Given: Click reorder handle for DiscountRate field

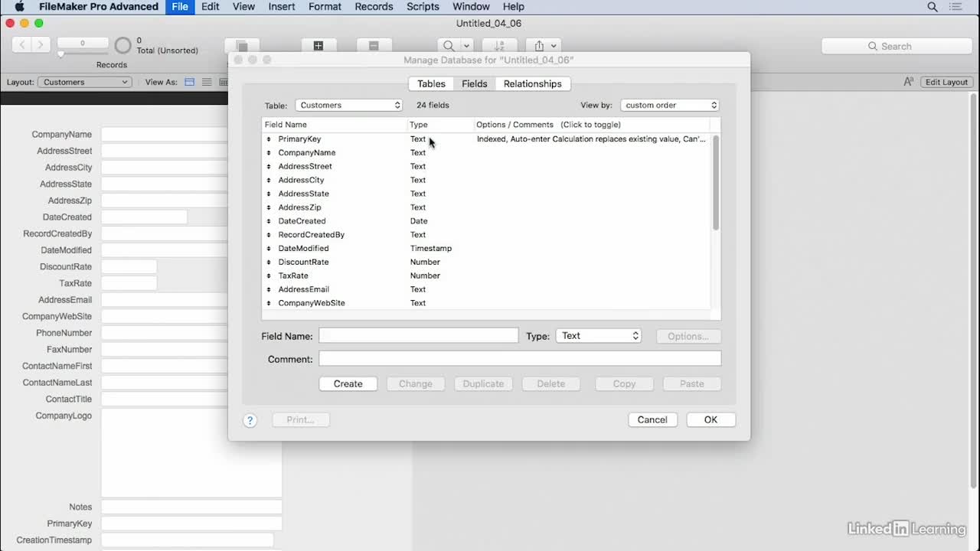Looking at the screenshot, I should pyautogui.click(x=269, y=262).
